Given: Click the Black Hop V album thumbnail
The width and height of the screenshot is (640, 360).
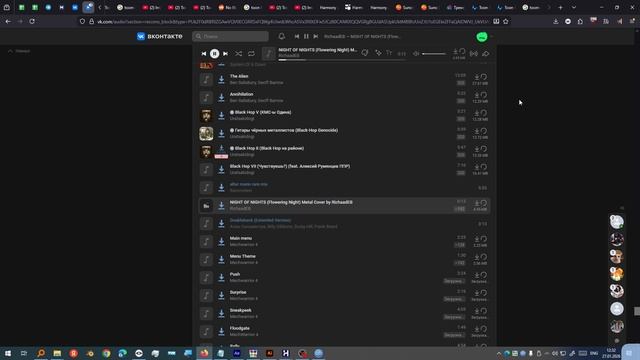Looking at the screenshot, I should (x=206, y=116).
